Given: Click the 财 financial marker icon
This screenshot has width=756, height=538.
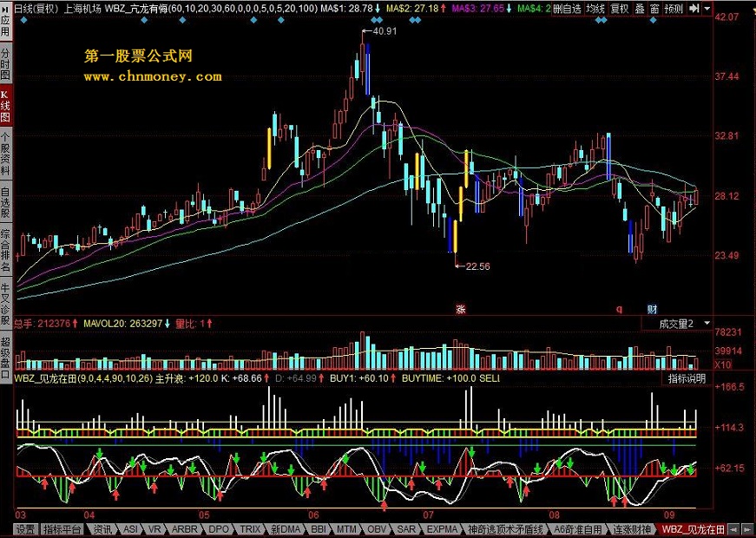Looking at the screenshot, I should pos(652,310).
